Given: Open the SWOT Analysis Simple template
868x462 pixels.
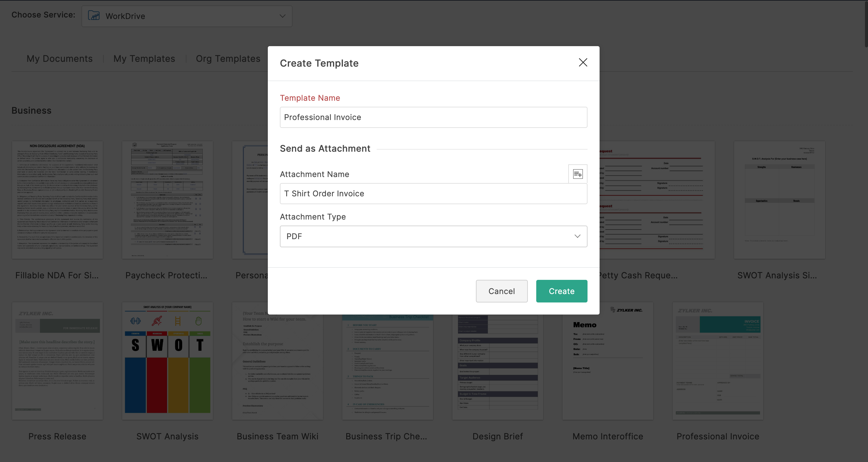Looking at the screenshot, I should pyautogui.click(x=779, y=200).
